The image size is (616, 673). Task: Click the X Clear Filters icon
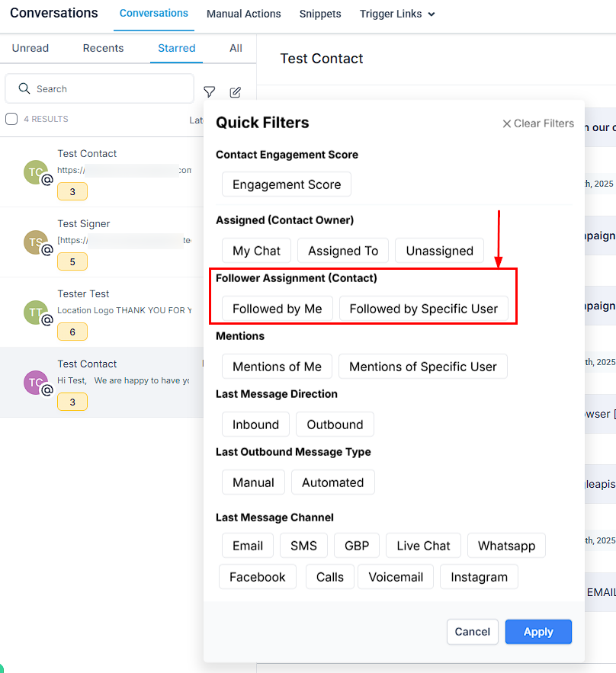(506, 123)
